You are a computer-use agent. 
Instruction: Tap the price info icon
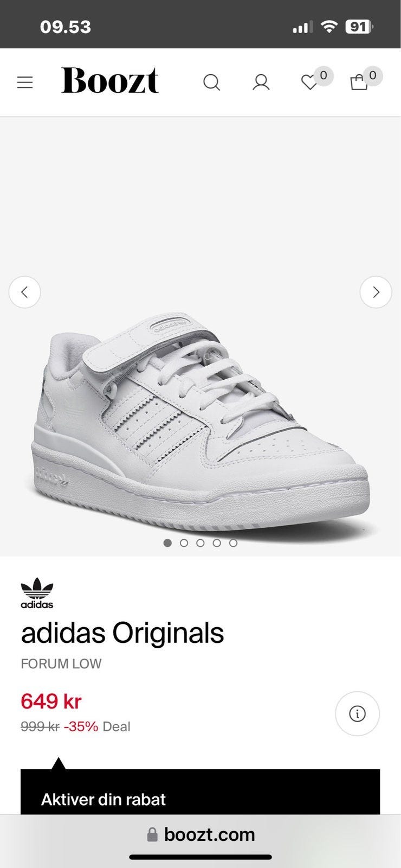click(x=357, y=714)
